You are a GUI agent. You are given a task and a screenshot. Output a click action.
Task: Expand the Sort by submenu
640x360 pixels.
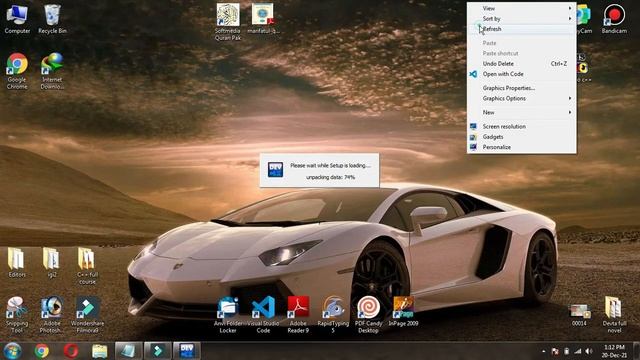[x=522, y=19]
